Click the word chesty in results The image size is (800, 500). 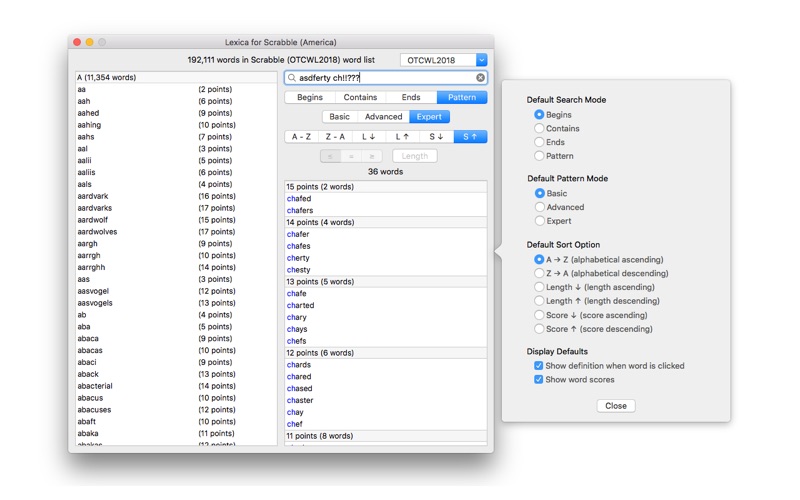298,270
